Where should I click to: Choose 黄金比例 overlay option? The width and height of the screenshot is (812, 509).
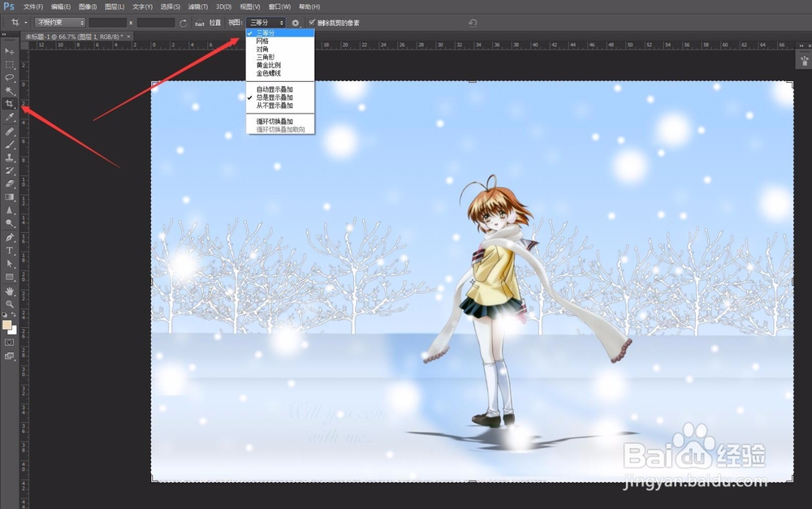[280, 65]
